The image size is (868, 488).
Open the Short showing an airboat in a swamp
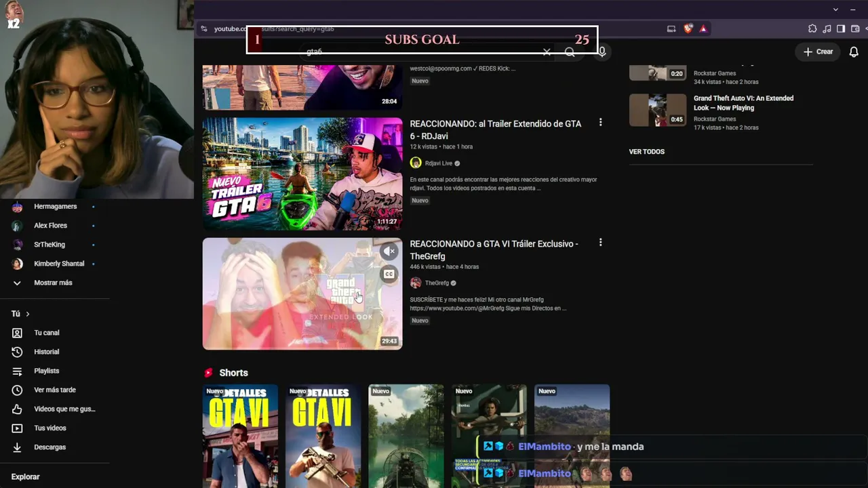pos(406,436)
